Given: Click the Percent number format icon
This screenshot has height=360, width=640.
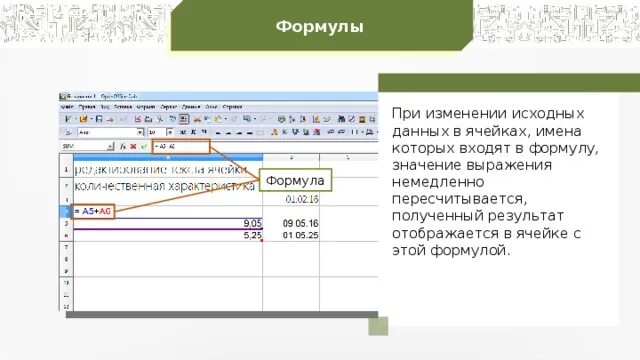Looking at the screenshot, I should pyautogui.click(x=284, y=132).
